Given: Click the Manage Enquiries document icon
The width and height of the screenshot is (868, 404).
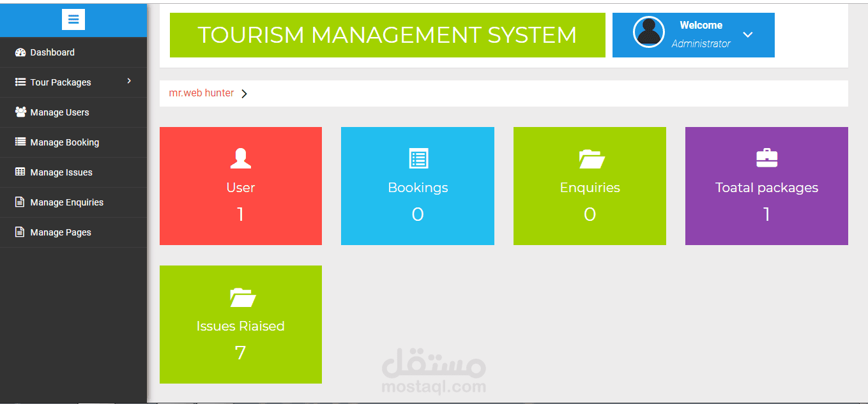Looking at the screenshot, I should click(20, 202).
